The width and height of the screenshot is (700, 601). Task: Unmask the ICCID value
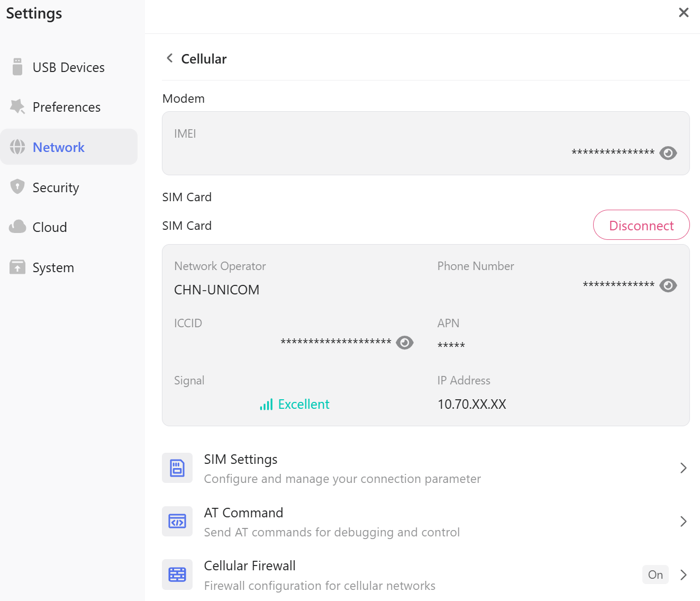pyautogui.click(x=405, y=343)
